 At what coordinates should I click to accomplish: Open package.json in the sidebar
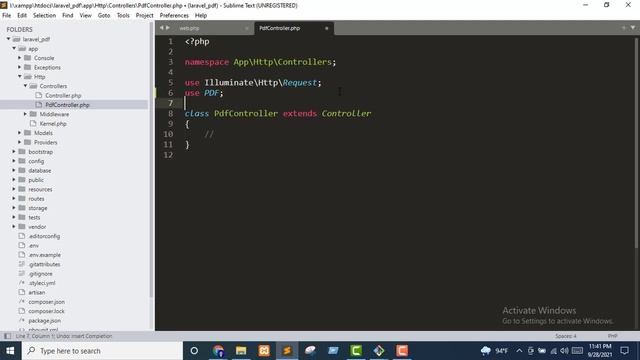[x=44, y=321]
